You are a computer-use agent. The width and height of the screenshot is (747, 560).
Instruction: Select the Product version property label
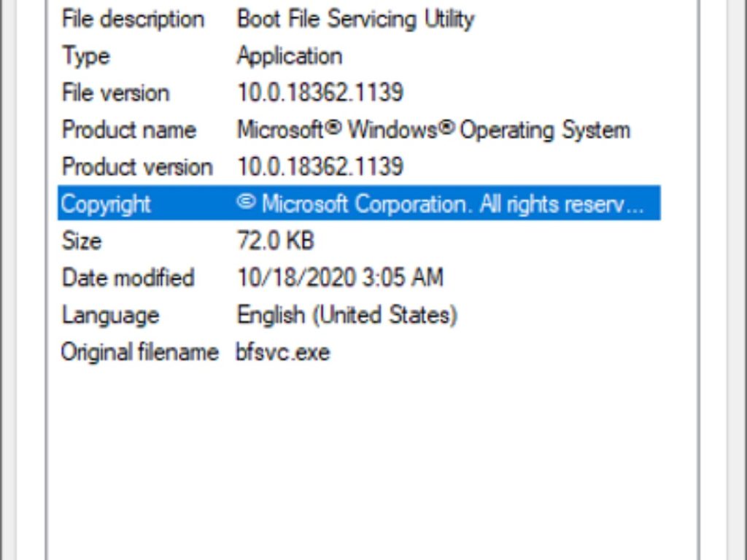(137, 167)
